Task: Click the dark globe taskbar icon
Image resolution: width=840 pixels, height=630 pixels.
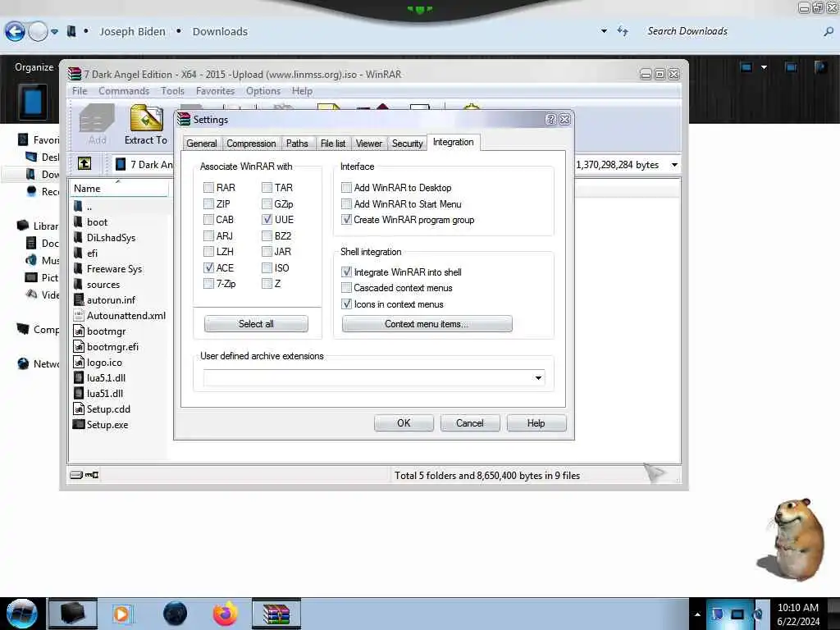Action: pos(176,614)
